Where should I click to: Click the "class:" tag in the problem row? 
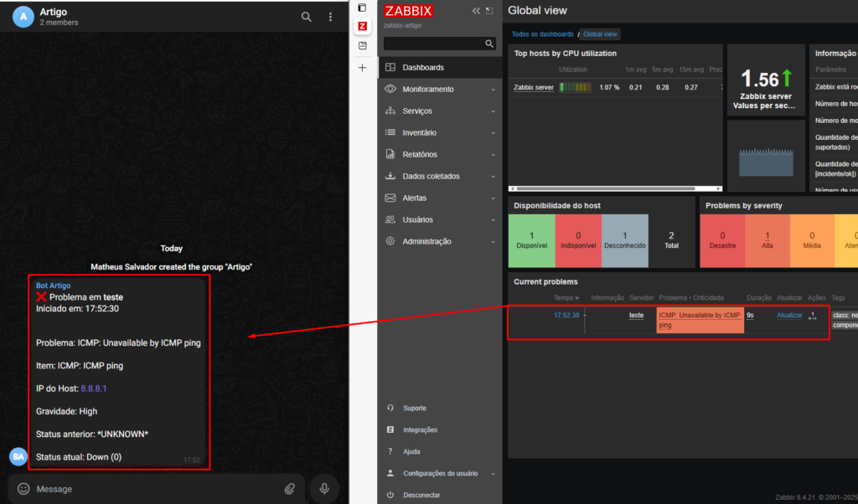(x=845, y=316)
